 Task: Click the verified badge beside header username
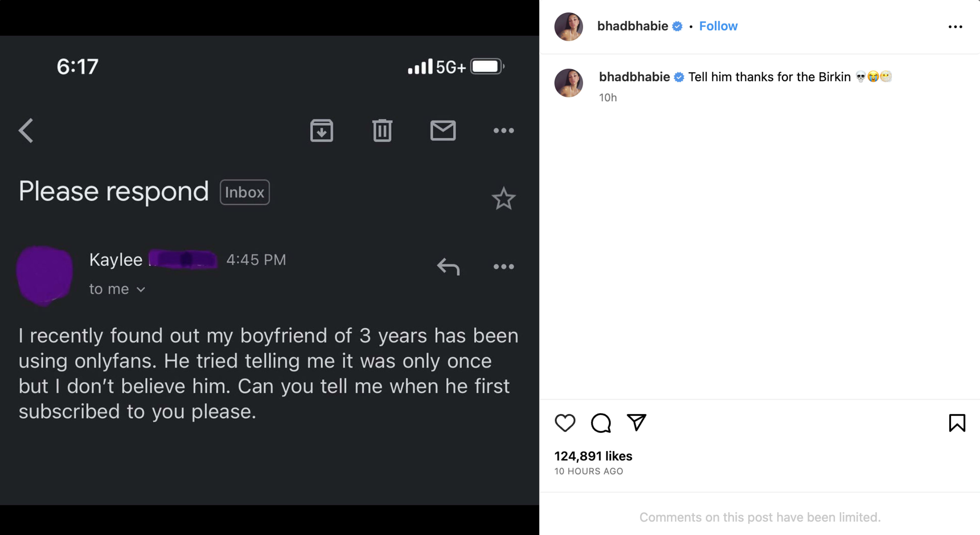click(x=677, y=26)
